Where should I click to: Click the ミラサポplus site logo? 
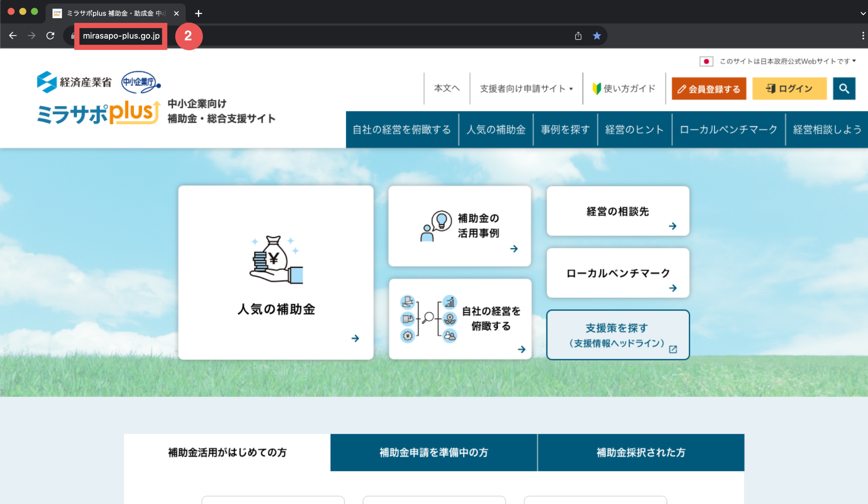point(98,113)
